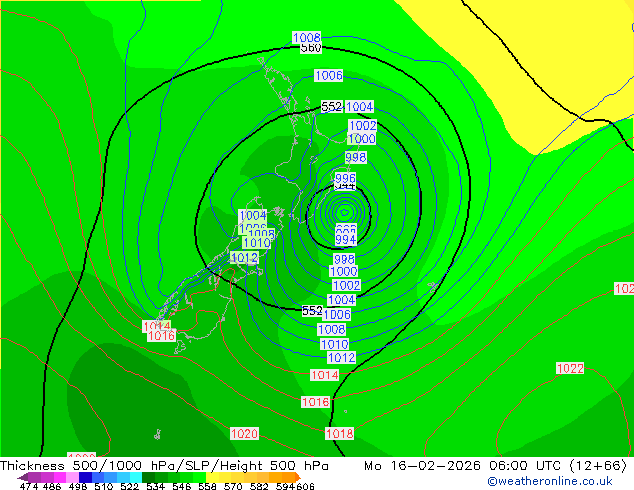The height and width of the screenshot is (490, 634).
Task: Open the weatheronline.co.uk copyright link
Action: point(550,481)
